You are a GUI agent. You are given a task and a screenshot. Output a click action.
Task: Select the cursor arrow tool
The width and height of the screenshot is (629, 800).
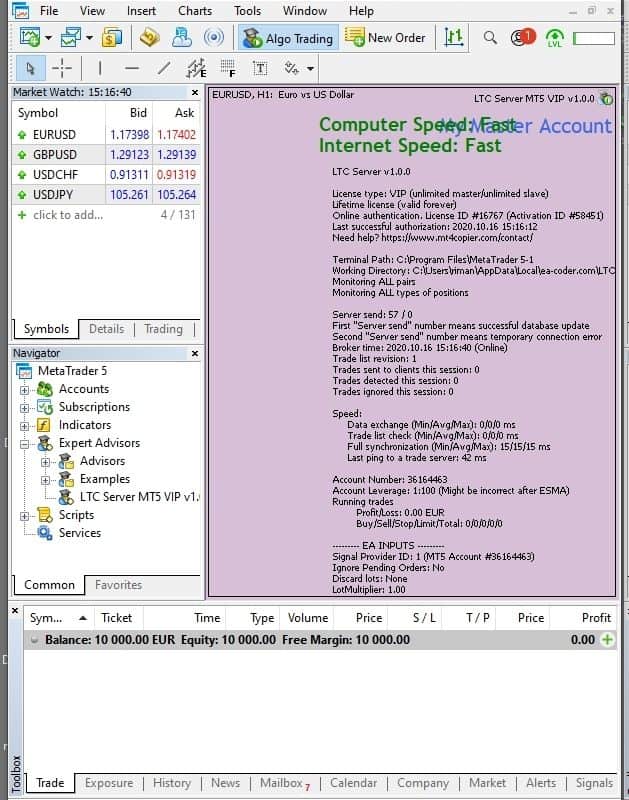coord(30,68)
